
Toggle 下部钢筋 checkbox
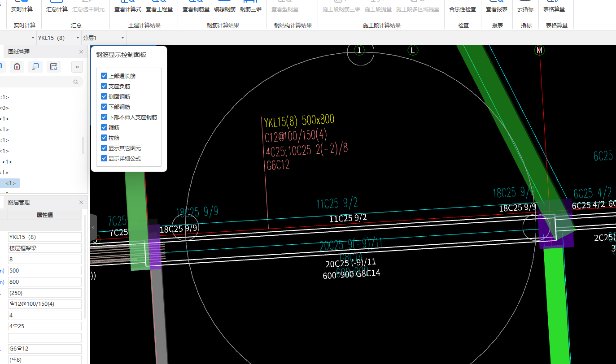coord(104,107)
